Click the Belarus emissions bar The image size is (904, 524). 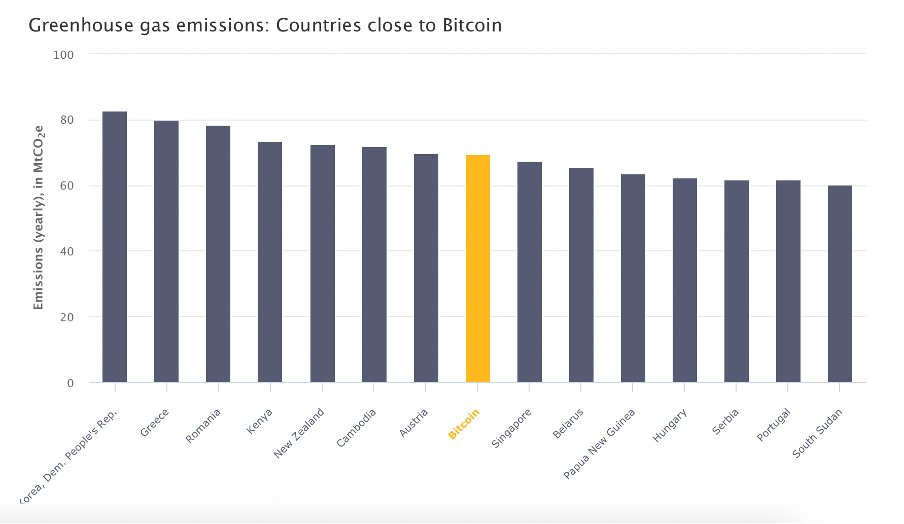(581, 275)
